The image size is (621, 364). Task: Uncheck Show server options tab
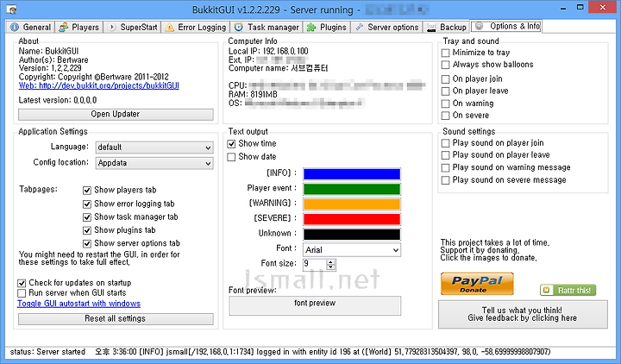pos(87,243)
